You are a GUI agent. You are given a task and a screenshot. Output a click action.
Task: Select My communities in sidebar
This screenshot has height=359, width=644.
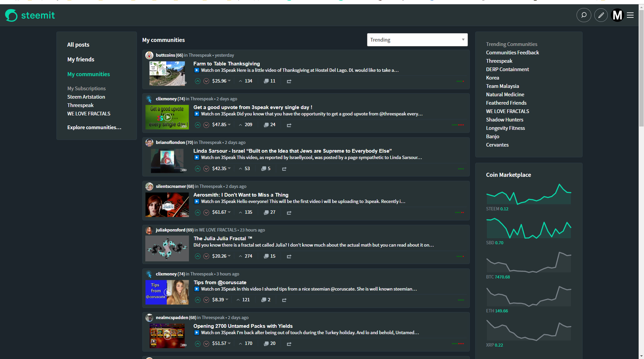[x=89, y=74]
